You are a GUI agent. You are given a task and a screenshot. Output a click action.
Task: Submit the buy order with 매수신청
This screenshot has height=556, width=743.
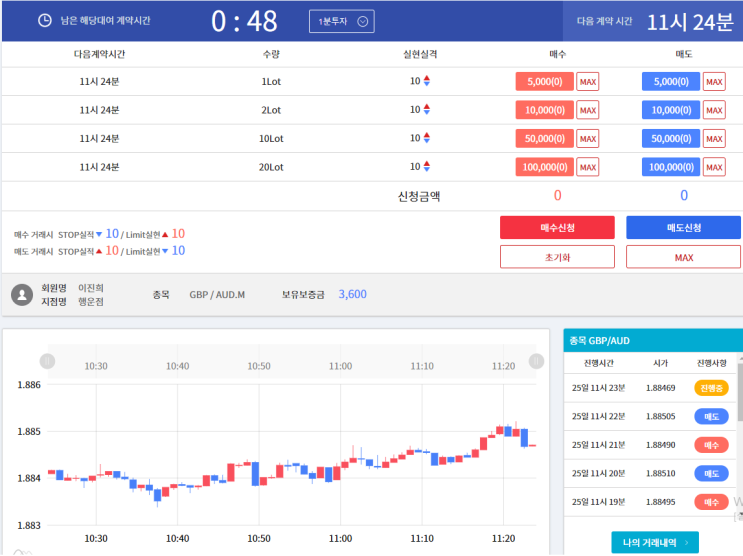pyautogui.click(x=557, y=228)
